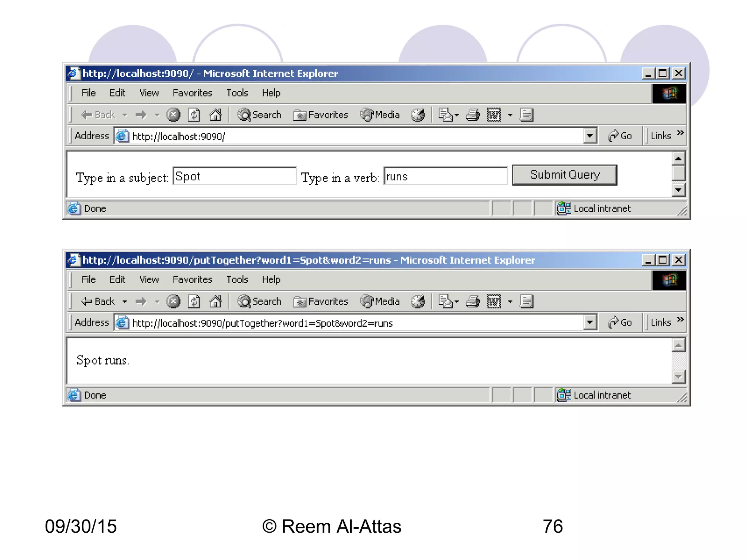Click the Print icon in the top browser toolbar
The width and height of the screenshot is (747, 560).
[473, 115]
